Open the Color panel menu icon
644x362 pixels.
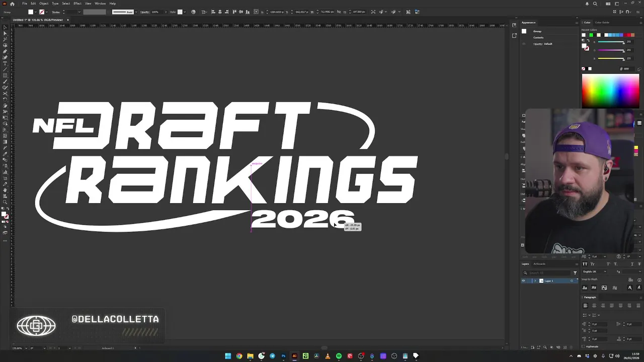point(641,23)
